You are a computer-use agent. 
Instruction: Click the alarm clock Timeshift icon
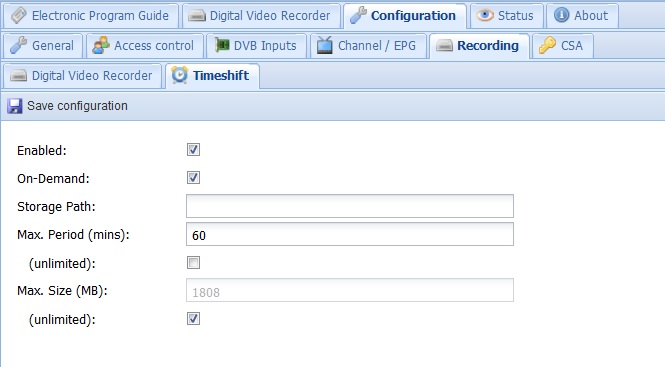click(x=179, y=75)
